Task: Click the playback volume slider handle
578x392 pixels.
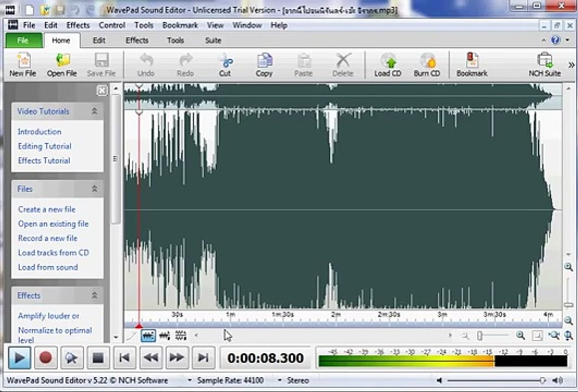Action: [542, 380]
